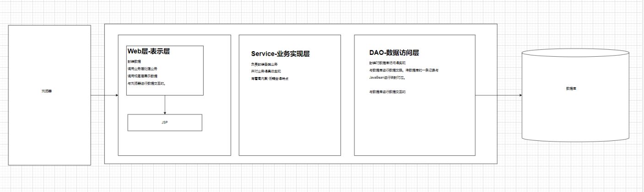Viewport: 644px width, 192px height.
Task: Click the Service-业务实现层 heading
Action: 280,54
